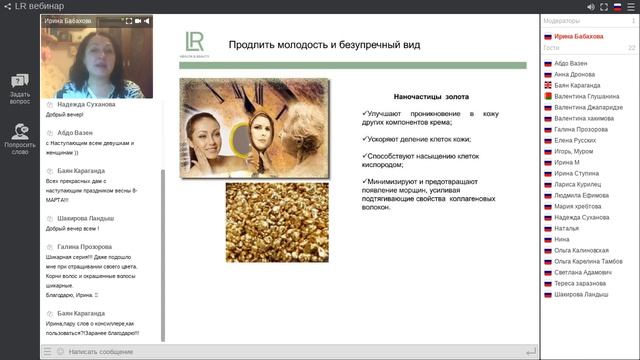
Task: Toggle camera icon on presenter video
Action: click(138, 21)
